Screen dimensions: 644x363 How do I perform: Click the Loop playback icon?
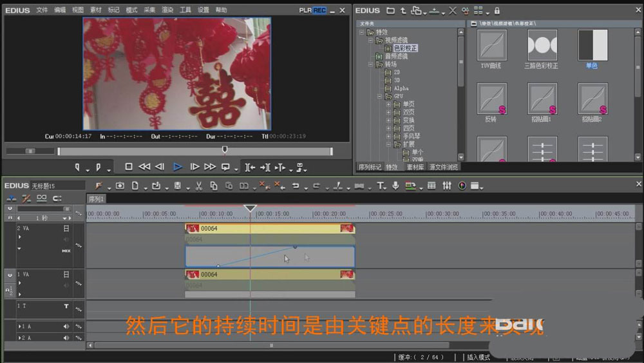point(225,167)
